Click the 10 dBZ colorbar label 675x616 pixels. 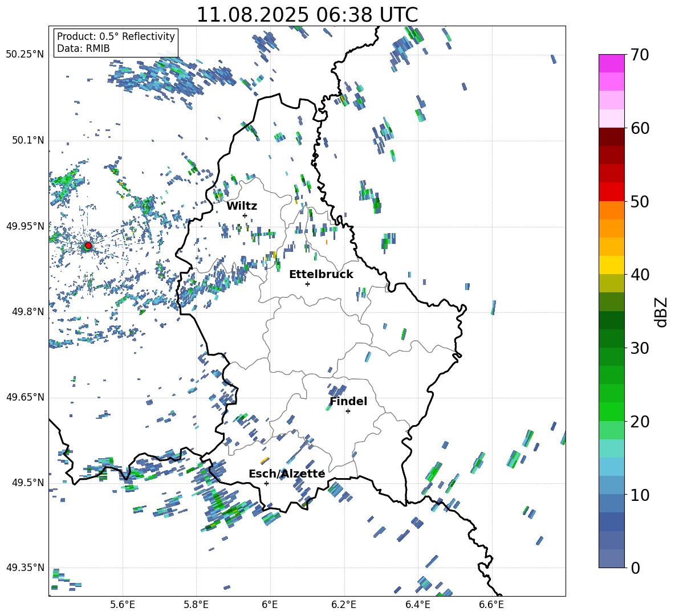point(640,495)
